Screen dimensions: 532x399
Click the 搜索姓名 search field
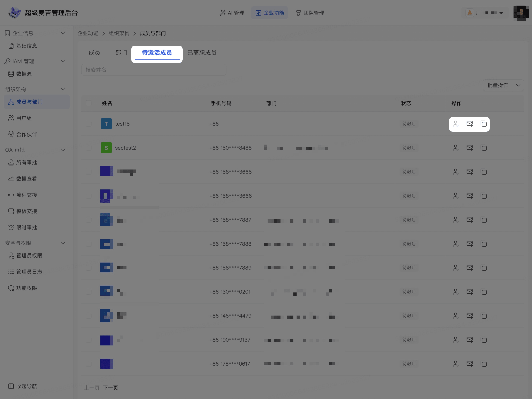(x=154, y=70)
